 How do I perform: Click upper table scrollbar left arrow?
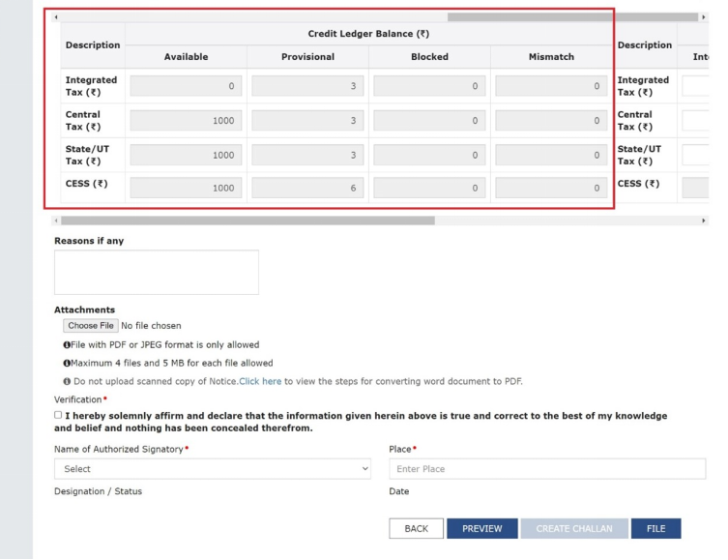56,17
